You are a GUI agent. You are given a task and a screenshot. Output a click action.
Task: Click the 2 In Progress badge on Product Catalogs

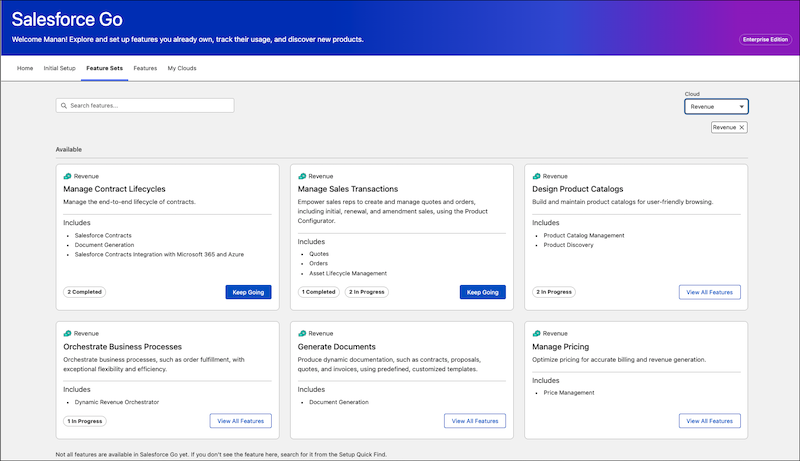554,292
